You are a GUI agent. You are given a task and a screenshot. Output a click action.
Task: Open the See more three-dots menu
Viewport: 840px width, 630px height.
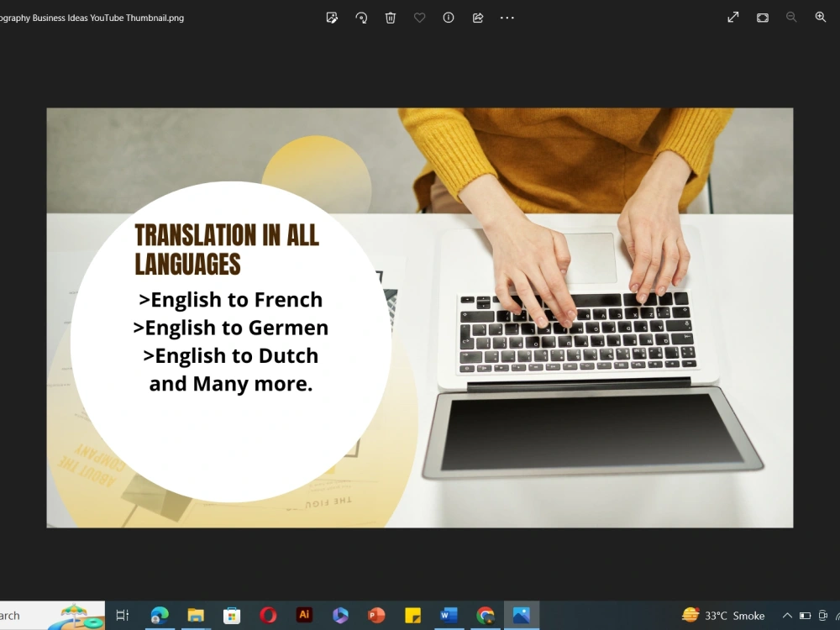(x=507, y=18)
